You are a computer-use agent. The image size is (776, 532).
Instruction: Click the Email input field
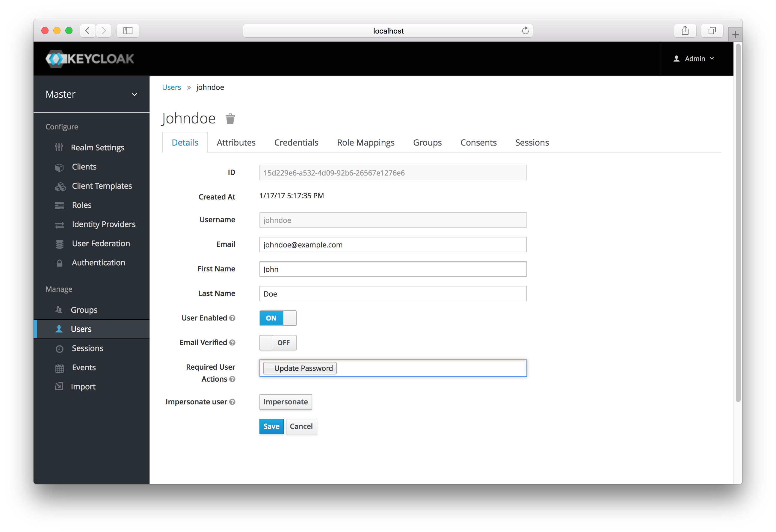392,244
